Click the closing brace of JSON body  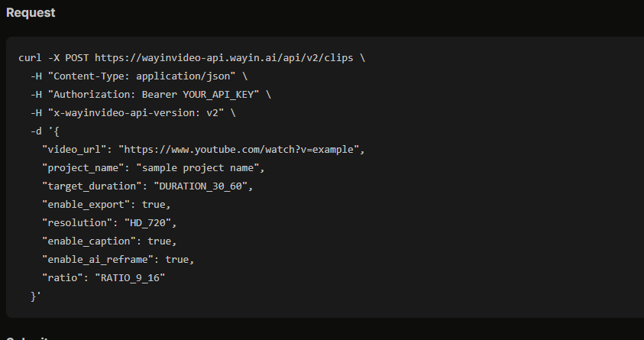pos(35,296)
